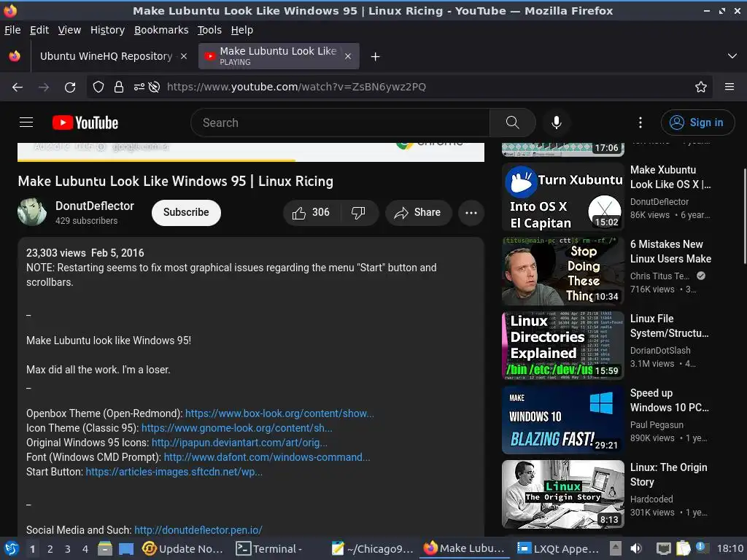This screenshot has height=560, width=747.
Task: Open the View menu
Action: click(x=69, y=30)
